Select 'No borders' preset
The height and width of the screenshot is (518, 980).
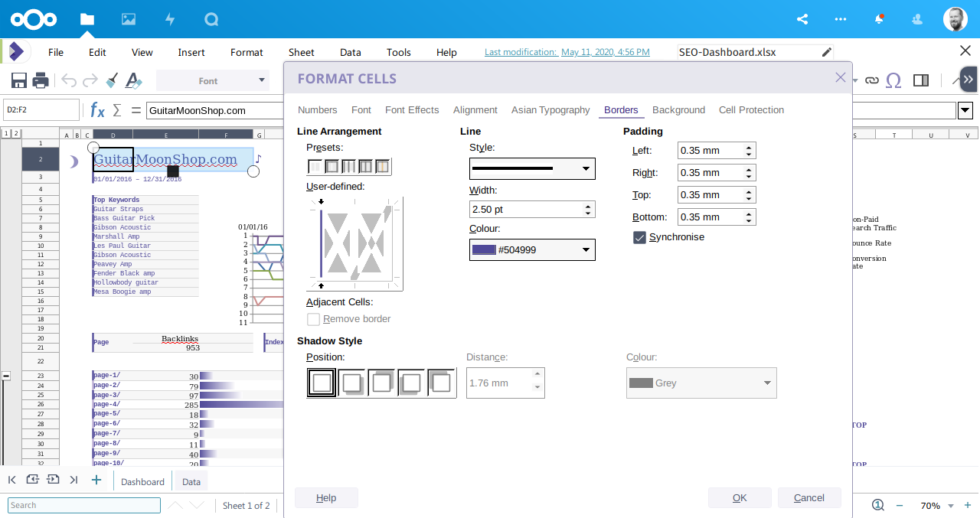pyautogui.click(x=315, y=166)
